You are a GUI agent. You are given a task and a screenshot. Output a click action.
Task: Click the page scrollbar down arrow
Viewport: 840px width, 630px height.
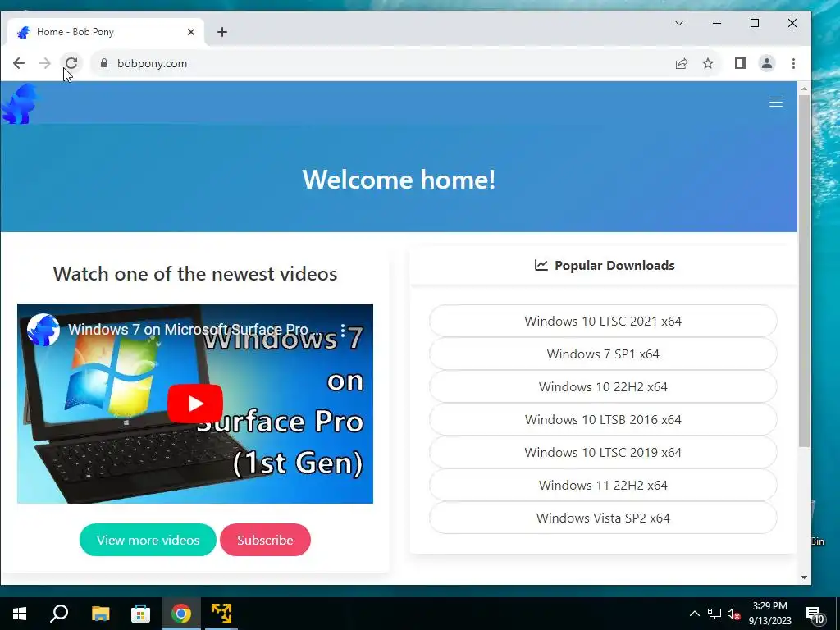804,577
